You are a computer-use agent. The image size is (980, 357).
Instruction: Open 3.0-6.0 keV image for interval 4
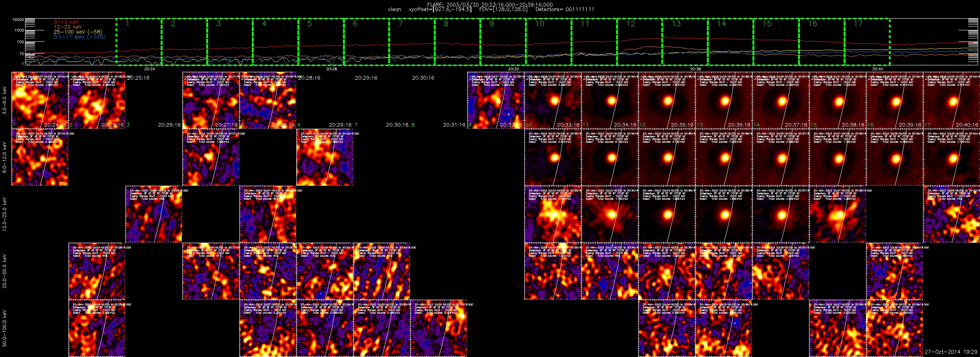[211, 100]
